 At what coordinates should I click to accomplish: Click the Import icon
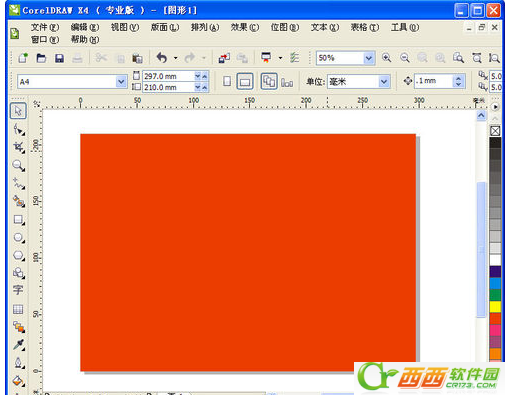coord(224,58)
